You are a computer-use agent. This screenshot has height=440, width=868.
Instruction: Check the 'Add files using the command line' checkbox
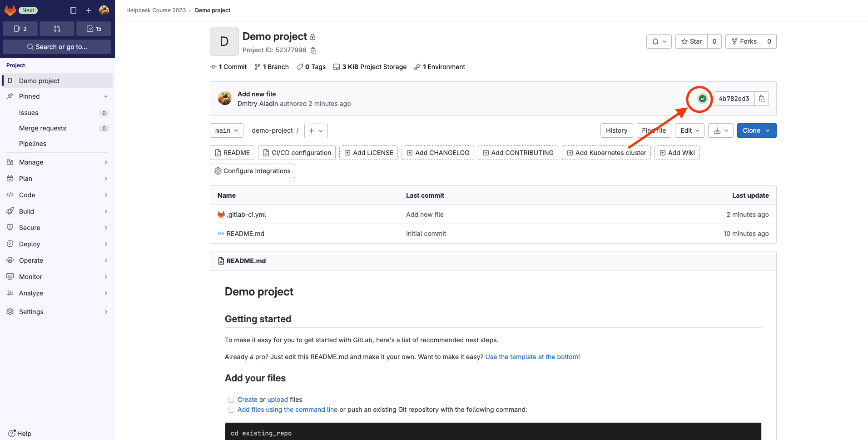pyautogui.click(x=231, y=410)
